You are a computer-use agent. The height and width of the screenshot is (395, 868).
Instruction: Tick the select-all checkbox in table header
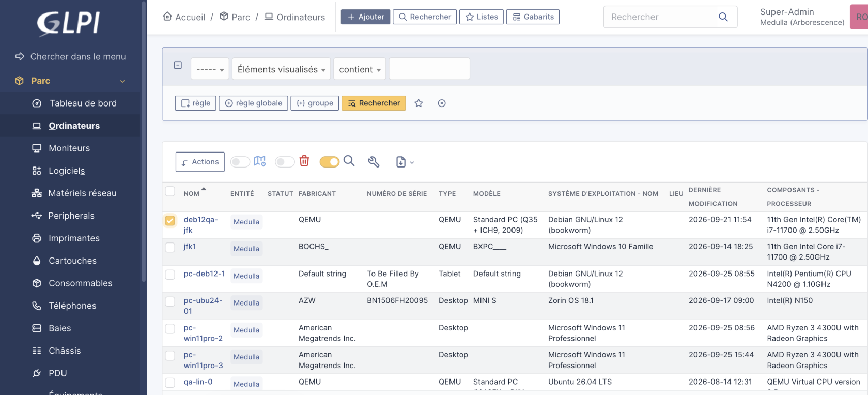point(170,191)
